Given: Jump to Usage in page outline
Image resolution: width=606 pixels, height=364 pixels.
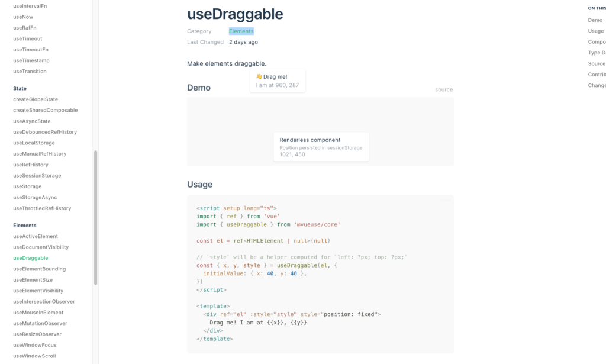Looking at the screenshot, I should pyautogui.click(x=595, y=31).
